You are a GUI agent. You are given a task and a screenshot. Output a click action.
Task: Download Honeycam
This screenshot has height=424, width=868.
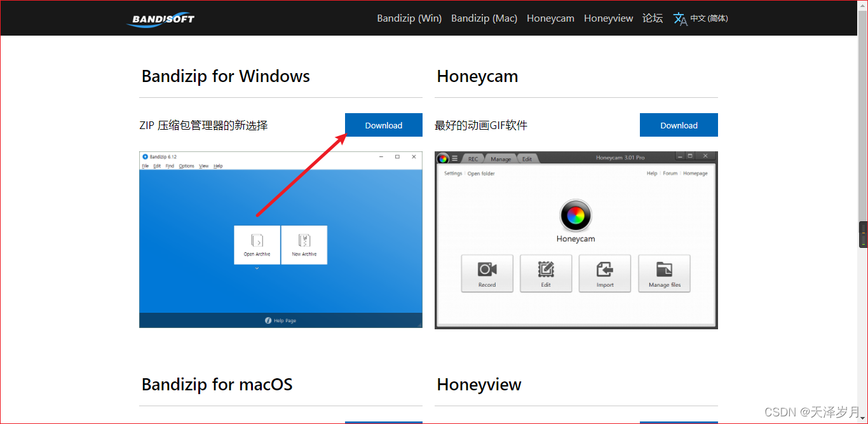[679, 125]
